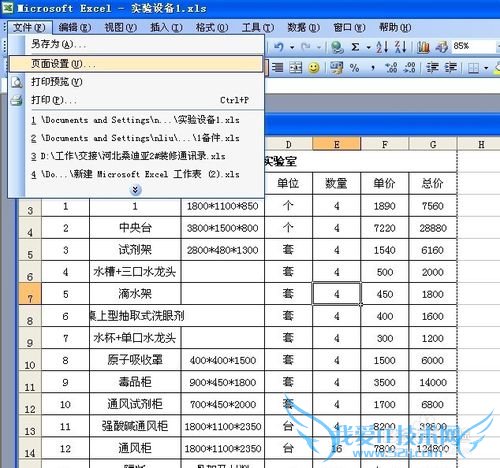Expand the full File menu with chevron

(135, 190)
